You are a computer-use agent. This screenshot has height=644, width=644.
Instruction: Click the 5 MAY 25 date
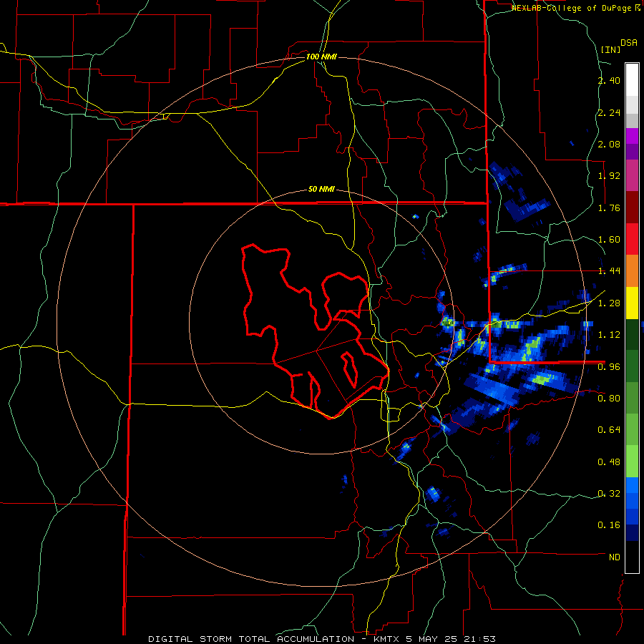click(433, 639)
